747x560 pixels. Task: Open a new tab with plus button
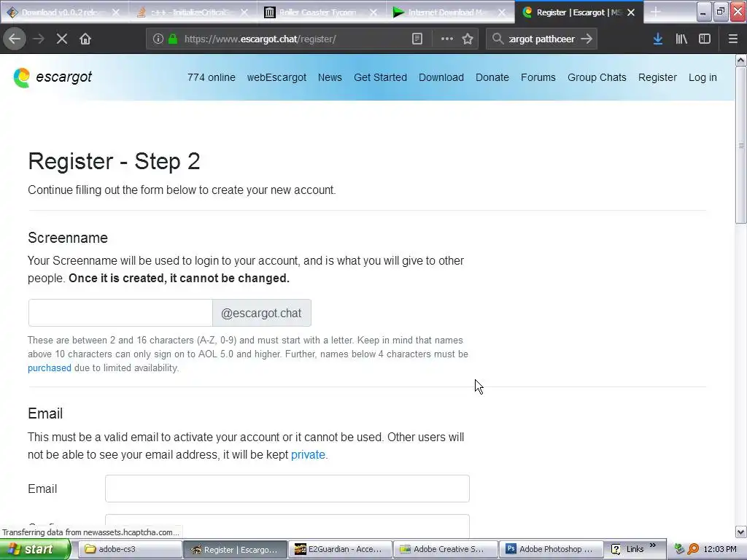pos(656,12)
